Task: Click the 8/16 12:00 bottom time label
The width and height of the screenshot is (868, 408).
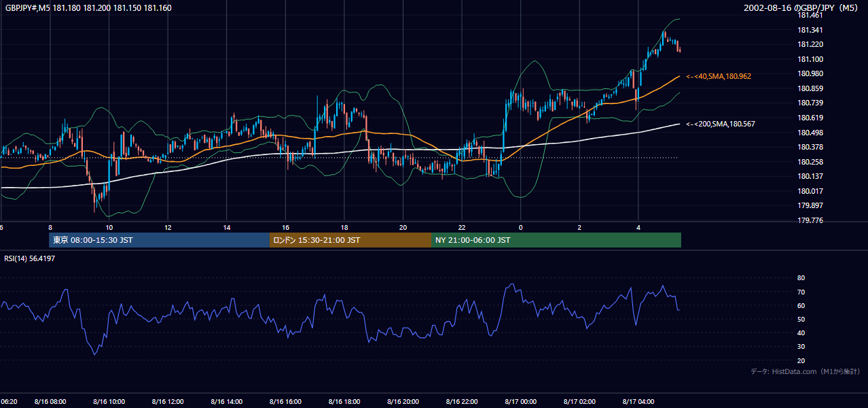Action: tap(168, 402)
